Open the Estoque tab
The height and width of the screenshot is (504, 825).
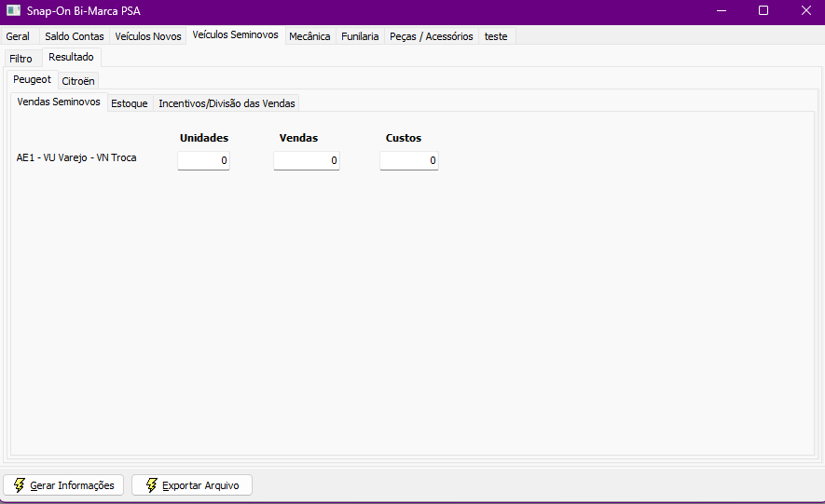pyautogui.click(x=130, y=103)
